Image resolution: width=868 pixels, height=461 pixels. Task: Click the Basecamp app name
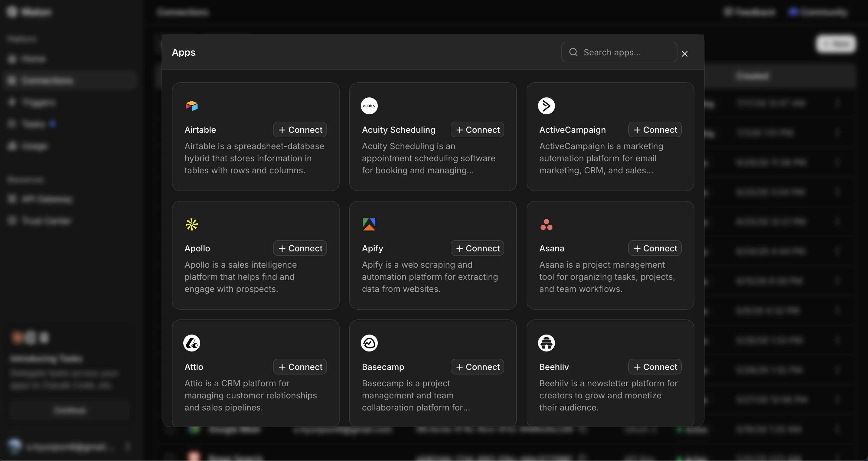pos(383,367)
